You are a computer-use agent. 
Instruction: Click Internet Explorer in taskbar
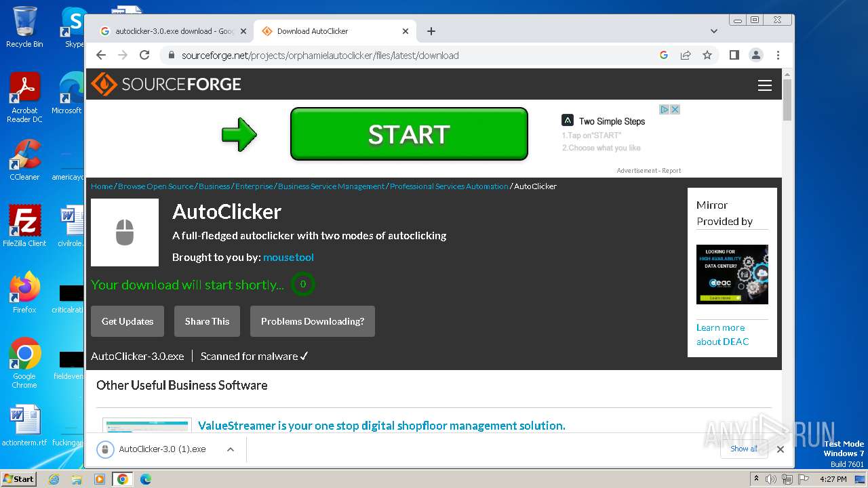click(x=54, y=479)
